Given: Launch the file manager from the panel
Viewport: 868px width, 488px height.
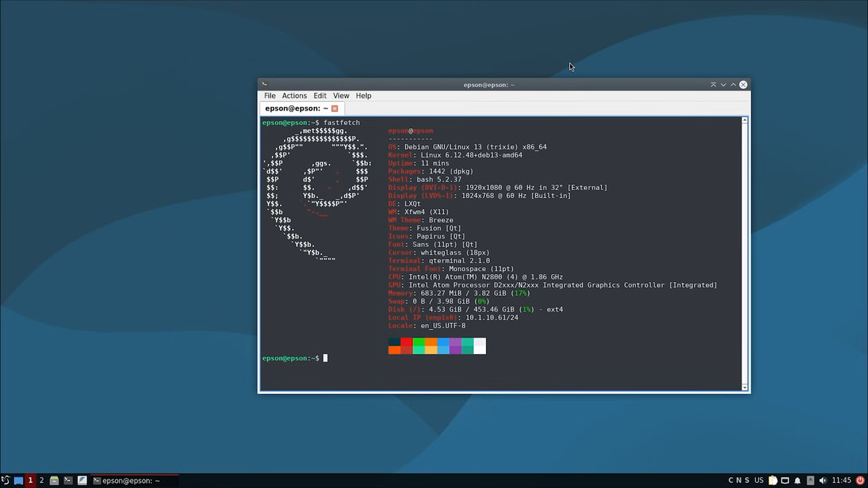Looking at the screenshot, I should [54, 481].
